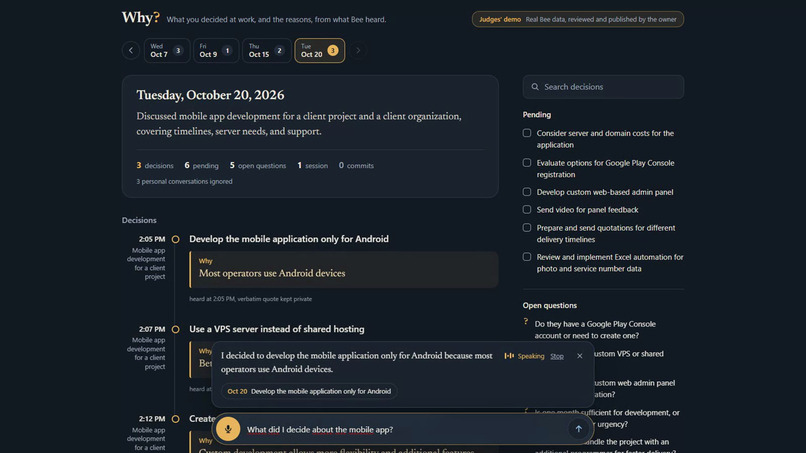Click 'heard at 2:05 PM, verbatim quote kept private'
Screen dimensions: 806x453
(x=250, y=299)
